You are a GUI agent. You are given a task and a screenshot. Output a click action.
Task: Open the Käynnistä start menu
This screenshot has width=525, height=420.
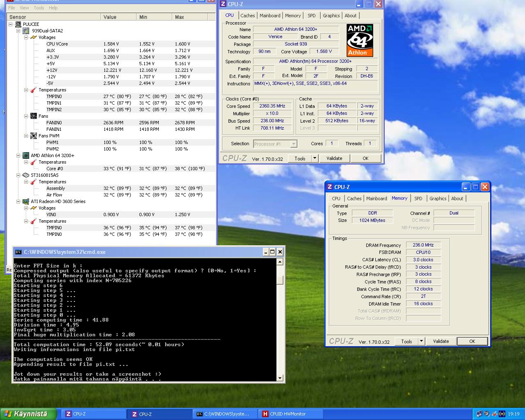pyautogui.click(x=28, y=414)
